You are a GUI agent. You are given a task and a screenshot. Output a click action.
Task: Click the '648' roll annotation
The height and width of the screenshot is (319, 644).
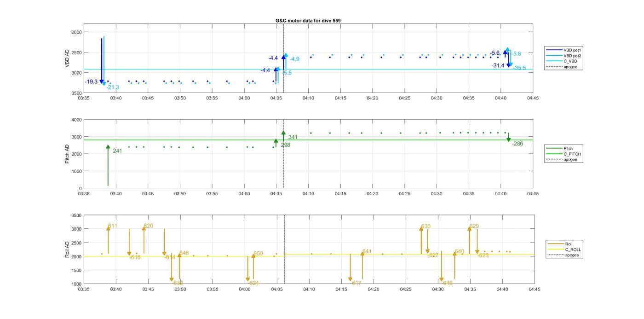(x=184, y=253)
